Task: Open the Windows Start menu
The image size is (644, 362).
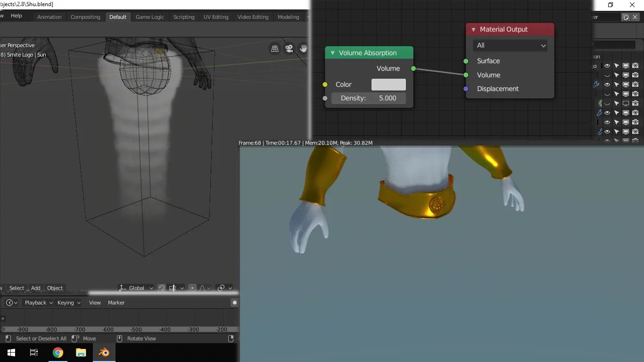Action: (11, 353)
